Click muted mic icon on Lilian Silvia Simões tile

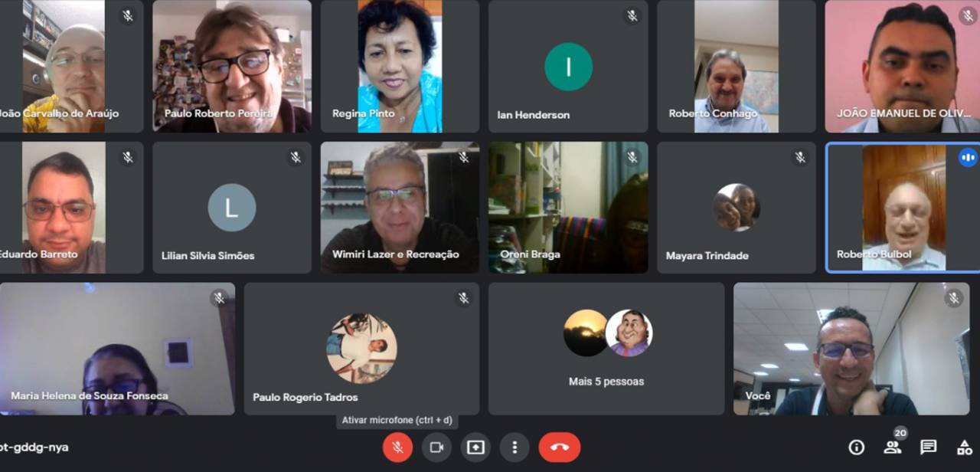tap(296, 157)
